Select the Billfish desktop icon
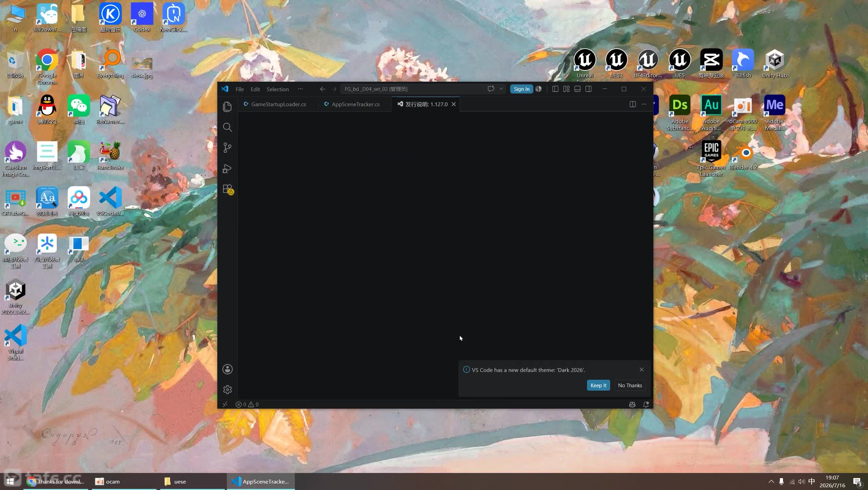Viewport: 868px width, 490px height. 743,64
